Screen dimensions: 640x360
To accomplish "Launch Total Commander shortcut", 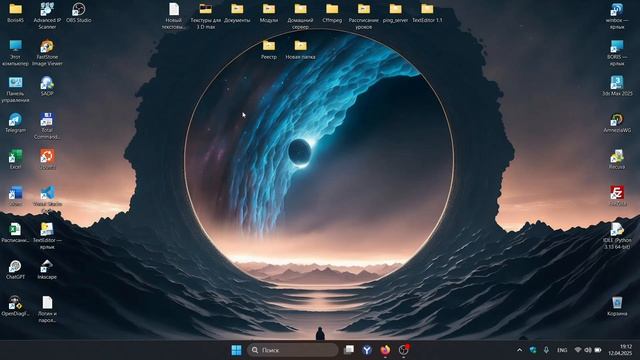I will click(47, 126).
